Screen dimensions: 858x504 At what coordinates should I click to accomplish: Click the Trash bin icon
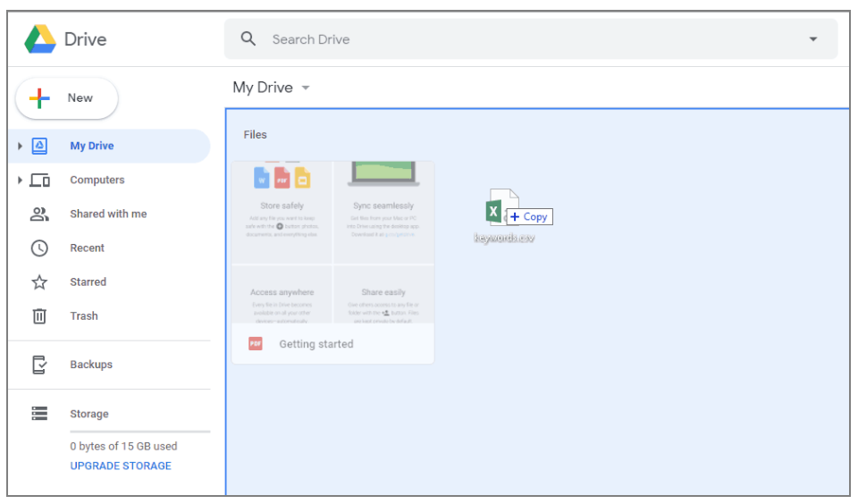[39, 315]
